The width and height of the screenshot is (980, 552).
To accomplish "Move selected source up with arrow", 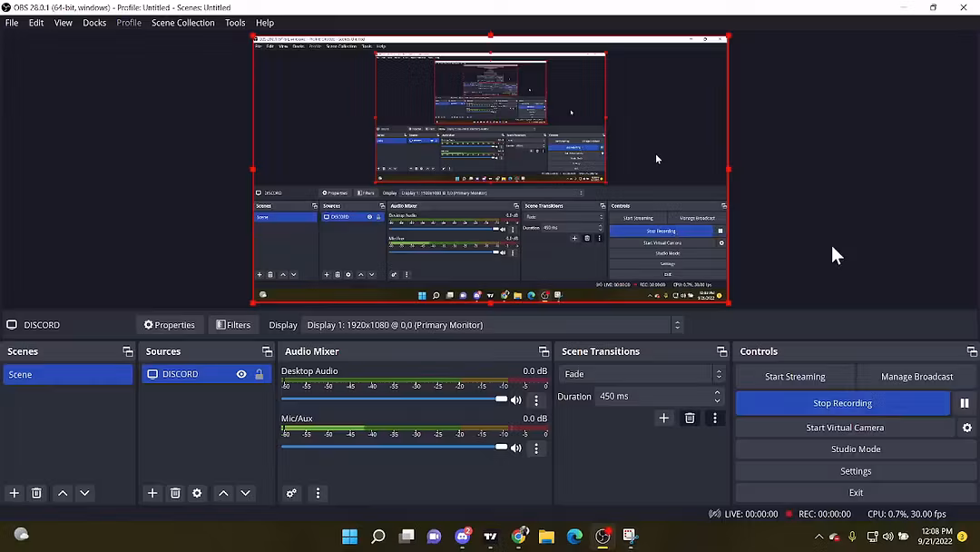I will coord(223,493).
